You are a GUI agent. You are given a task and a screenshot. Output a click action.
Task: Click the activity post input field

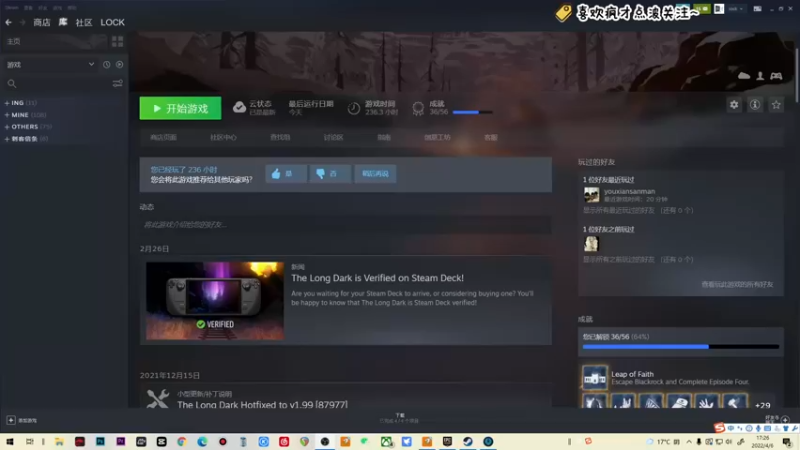tap(345, 224)
